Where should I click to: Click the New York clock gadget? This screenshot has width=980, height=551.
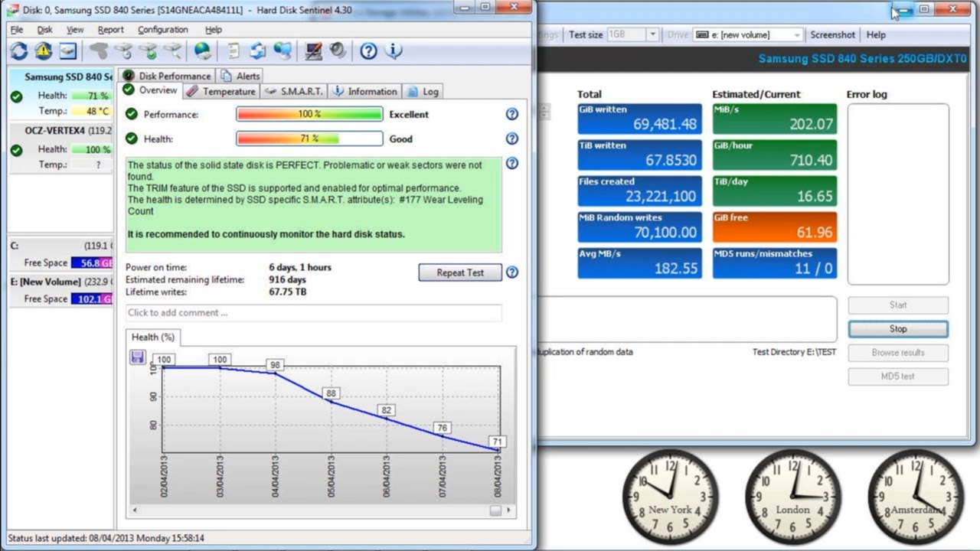point(670,497)
